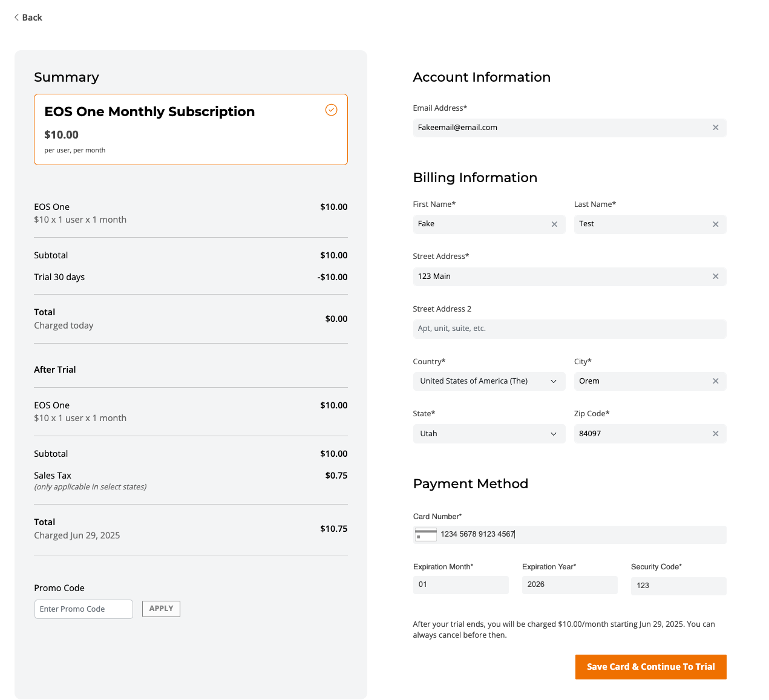Click the Expiration Year field

pyautogui.click(x=569, y=585)
